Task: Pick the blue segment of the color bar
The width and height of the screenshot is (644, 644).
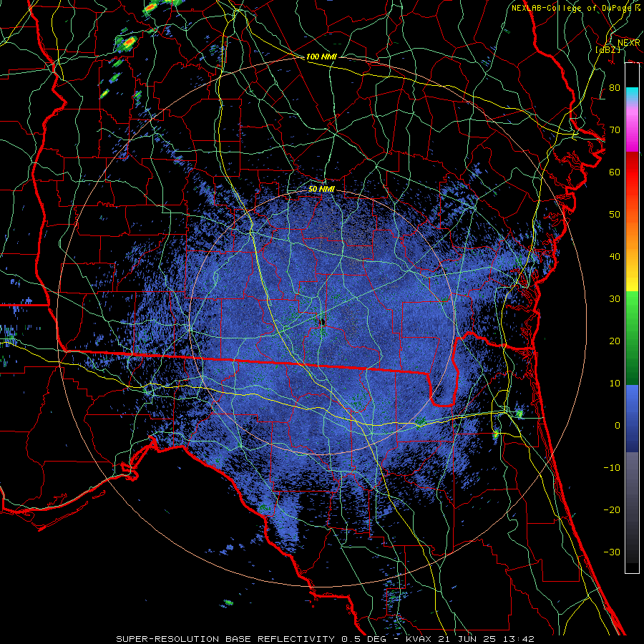Action: pos(632,418)
